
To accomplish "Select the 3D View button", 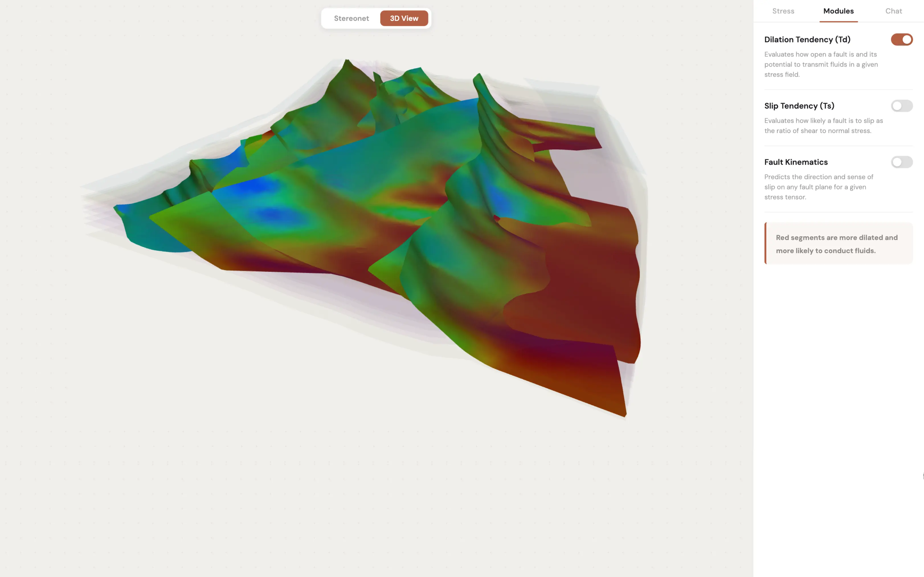I will coord(404,18).
